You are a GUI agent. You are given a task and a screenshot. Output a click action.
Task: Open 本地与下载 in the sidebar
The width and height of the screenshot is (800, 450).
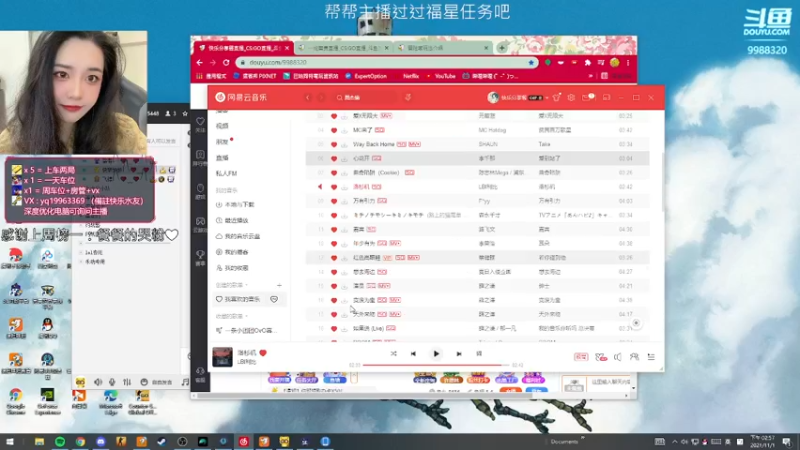[239, 205]
